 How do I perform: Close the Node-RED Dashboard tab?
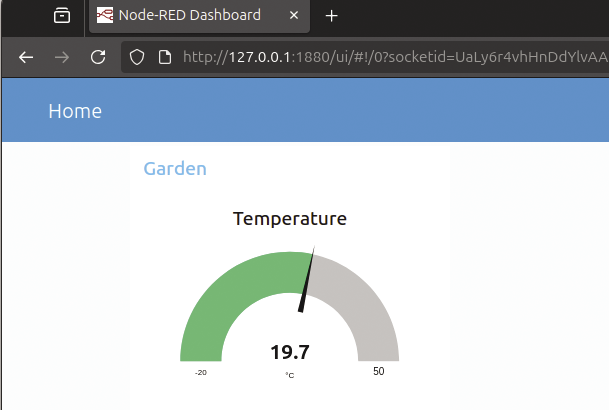[294, 15]
